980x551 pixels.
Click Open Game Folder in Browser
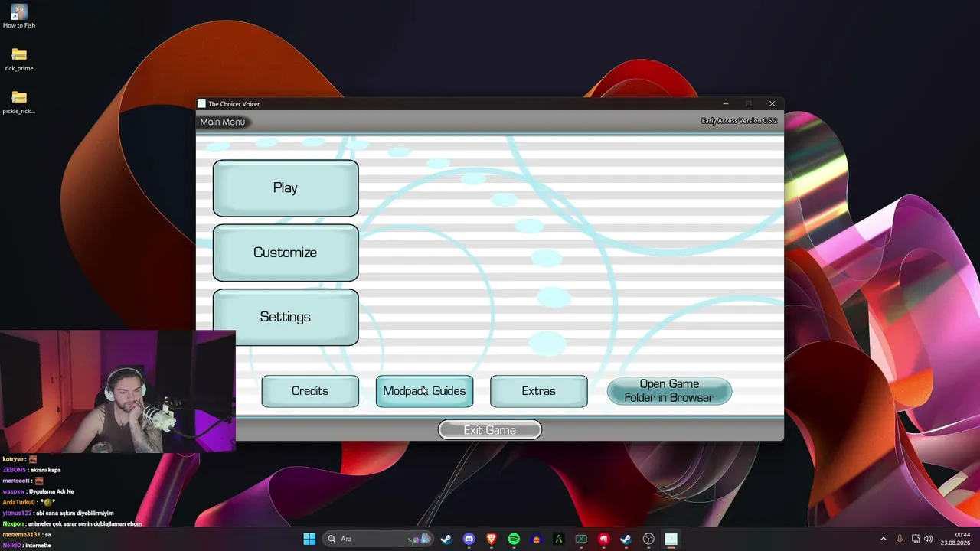669,391
